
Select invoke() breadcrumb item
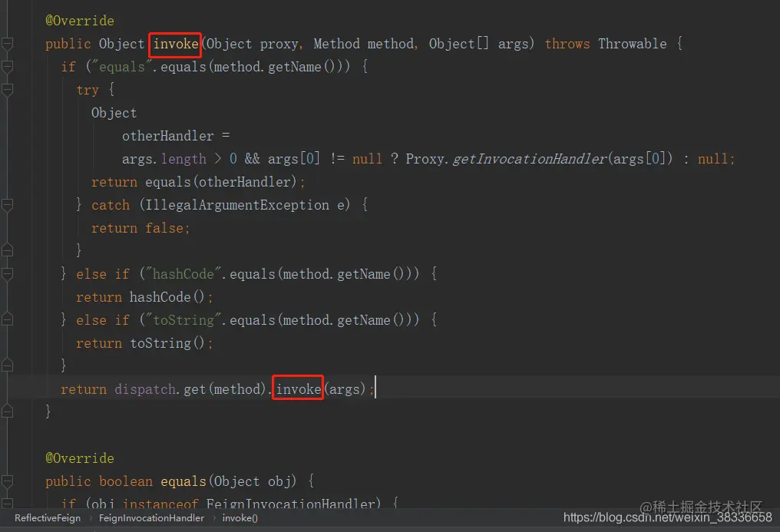(240, 518)
